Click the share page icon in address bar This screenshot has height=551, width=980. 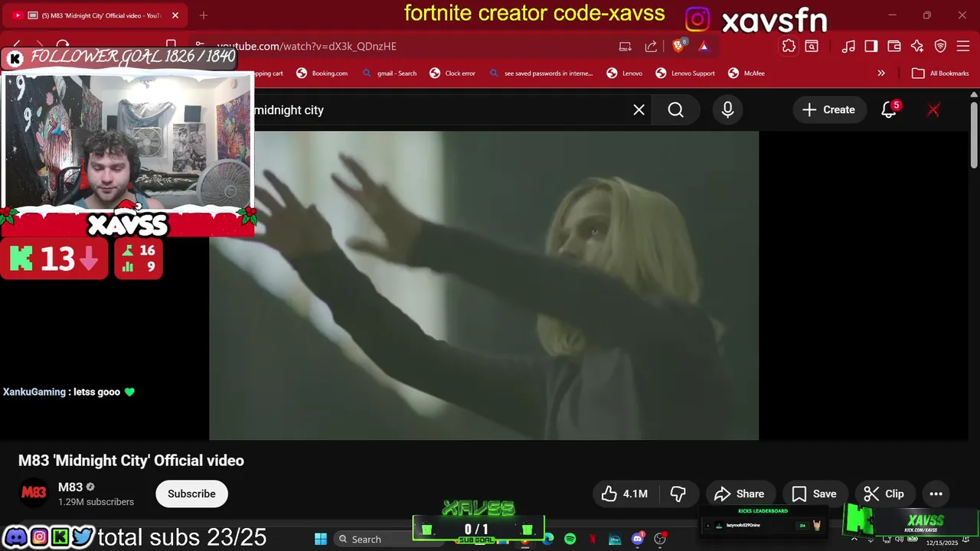tap(651, 46)
